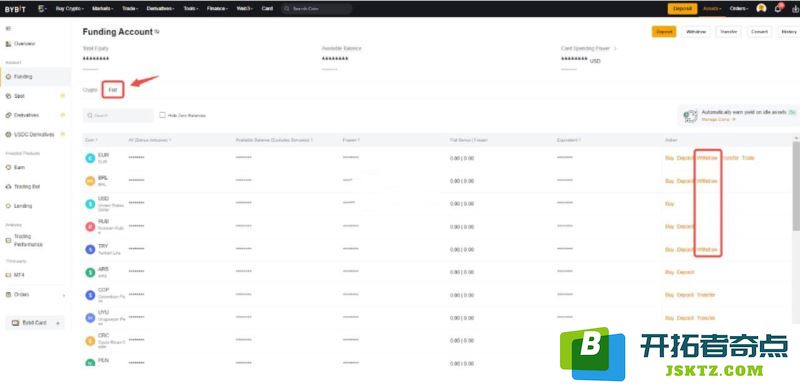
Task: Click Transfer in the COP row
Action: 706,295
